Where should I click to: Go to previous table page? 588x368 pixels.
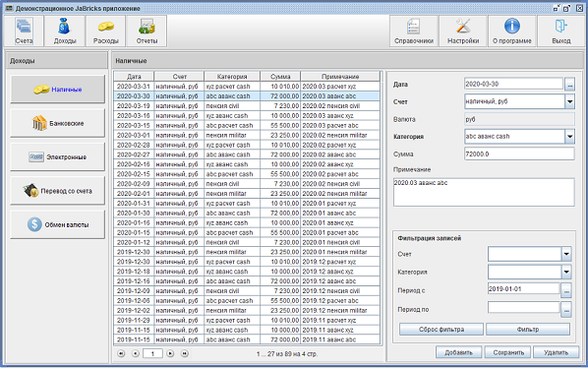coord(136,353)
